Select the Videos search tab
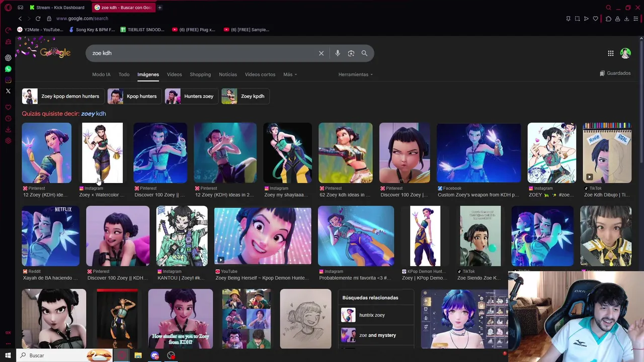644x362 pixels. [x=174, y=74]
